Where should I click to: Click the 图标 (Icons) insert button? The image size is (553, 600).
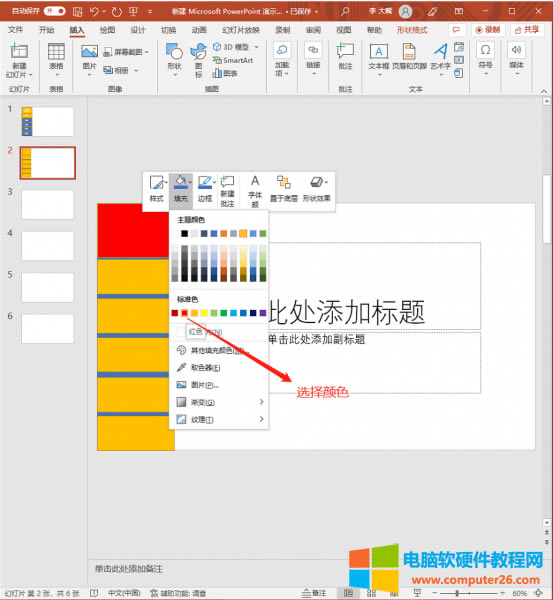click(x=199, y=59)
